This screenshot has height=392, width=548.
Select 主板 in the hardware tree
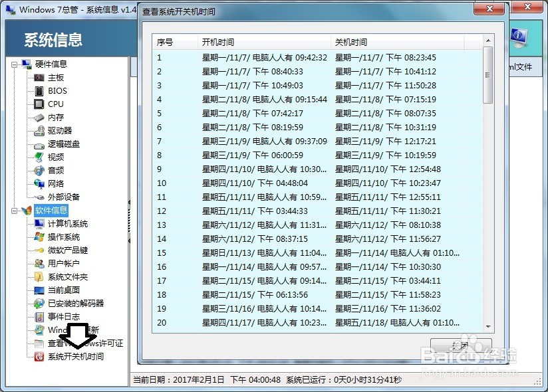click(x=56, y=78)
